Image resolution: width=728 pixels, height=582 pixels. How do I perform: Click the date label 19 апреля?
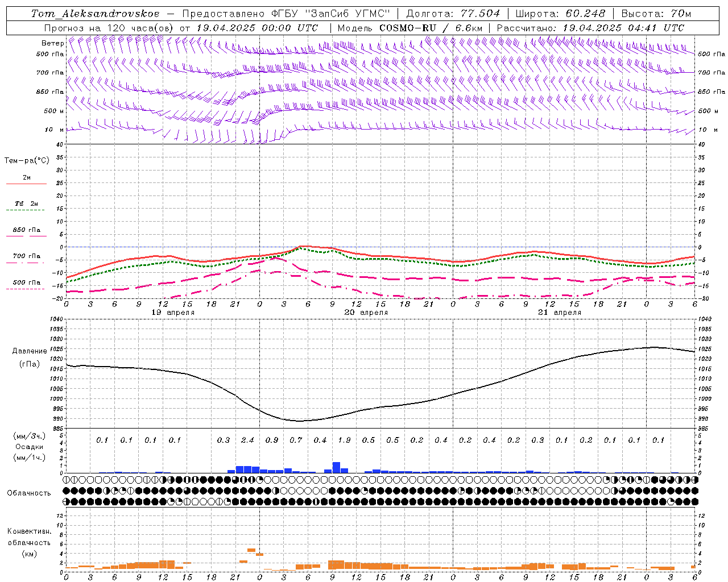(173, 313)
